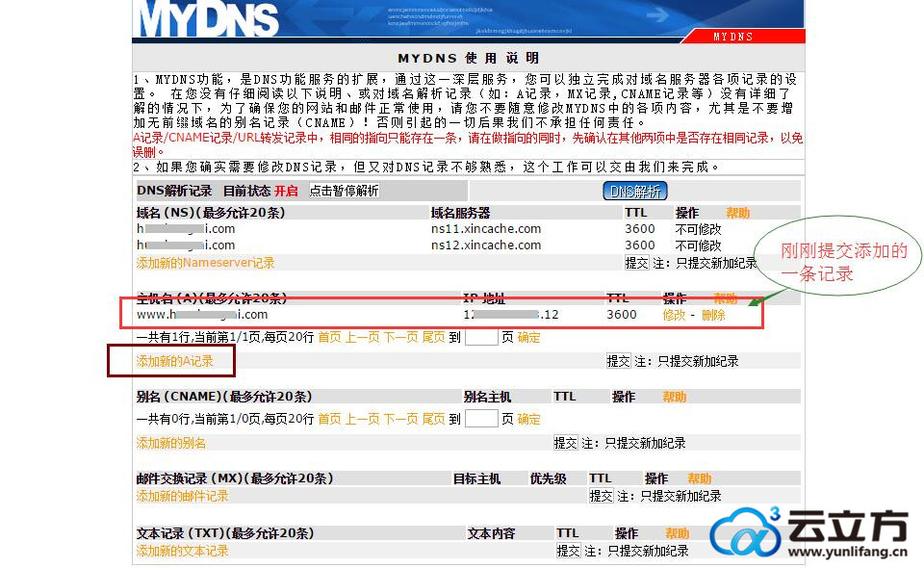This screenshot has width=924, height=568.
Task: Click the 文本记录(TXT)(最多允许20条) header text
Action: point(225,533)
